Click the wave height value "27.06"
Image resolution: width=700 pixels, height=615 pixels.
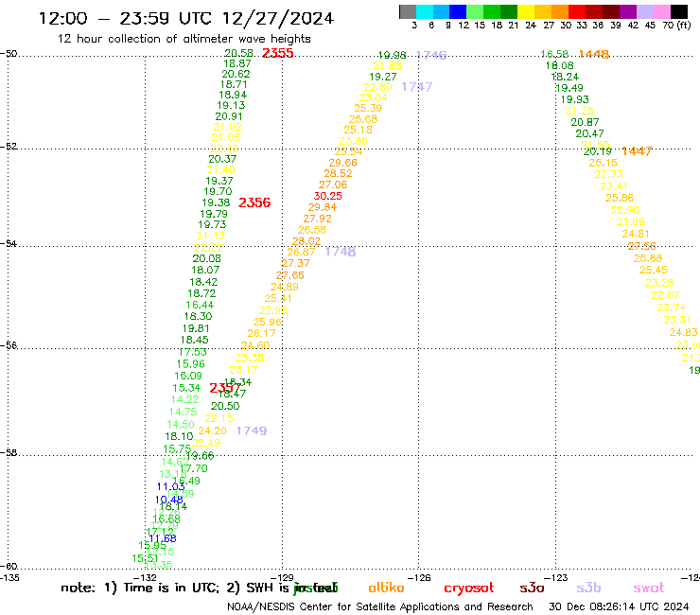(x=333, y=184)
